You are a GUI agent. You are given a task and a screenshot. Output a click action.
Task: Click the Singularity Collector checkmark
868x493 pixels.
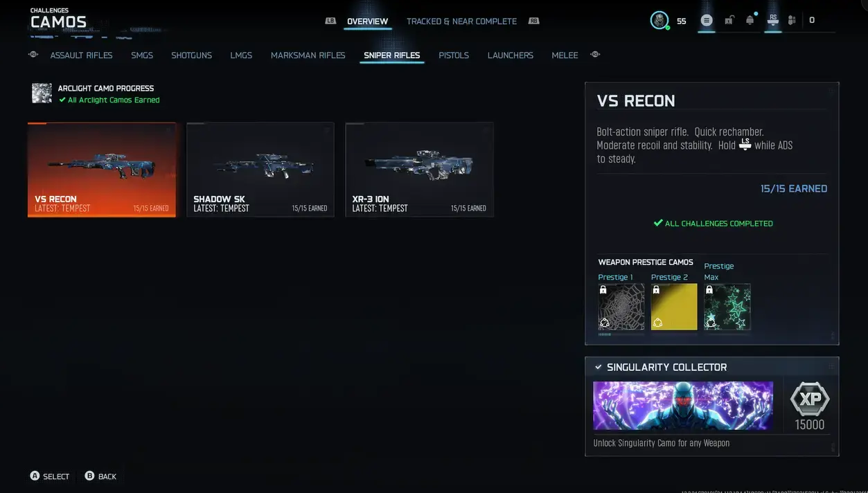pos(599,367)
